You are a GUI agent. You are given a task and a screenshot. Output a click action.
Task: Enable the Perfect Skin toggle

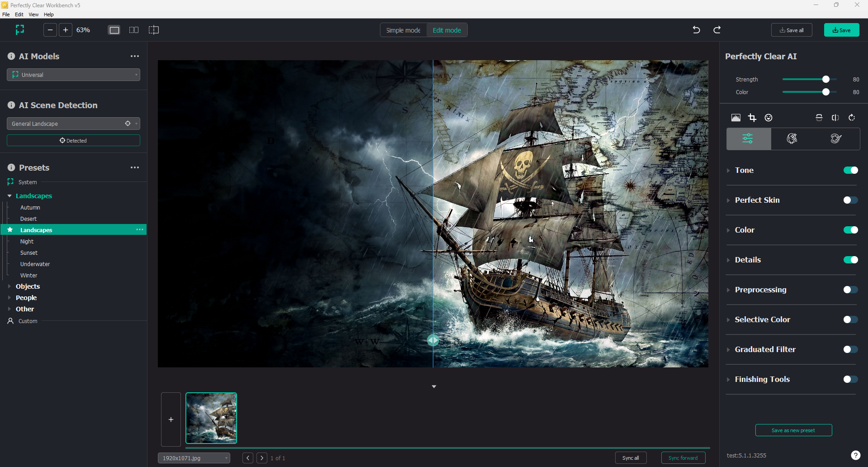pos(850,200)
